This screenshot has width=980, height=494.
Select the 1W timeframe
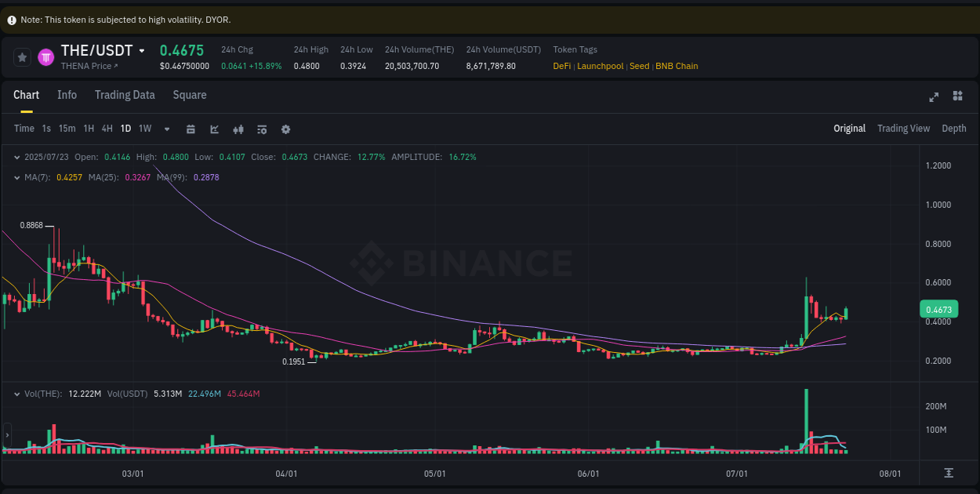pos(144,128)
